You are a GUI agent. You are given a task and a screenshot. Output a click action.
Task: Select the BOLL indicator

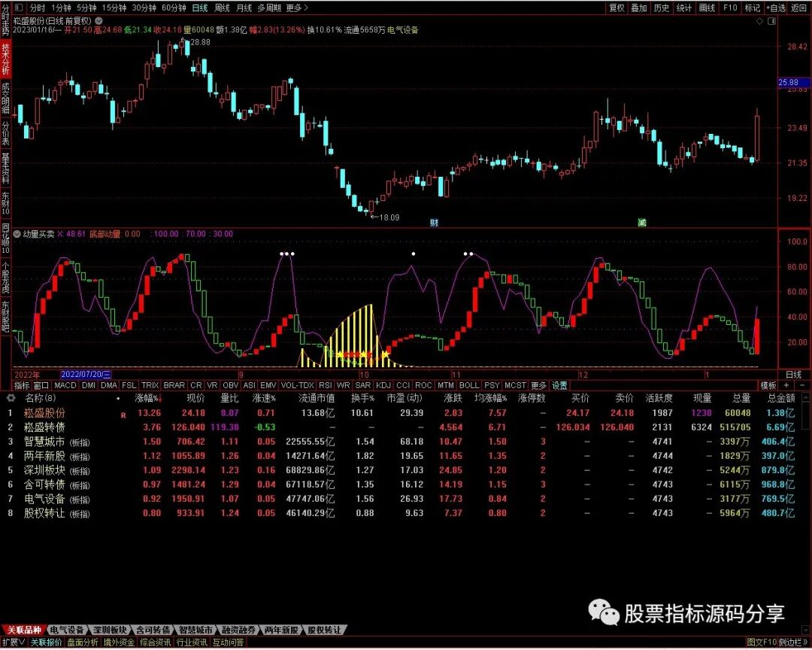(469, 386)
